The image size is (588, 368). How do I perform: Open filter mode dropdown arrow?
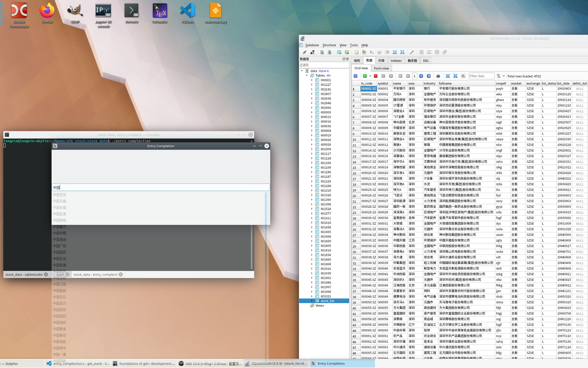click(x=504, y=76)
